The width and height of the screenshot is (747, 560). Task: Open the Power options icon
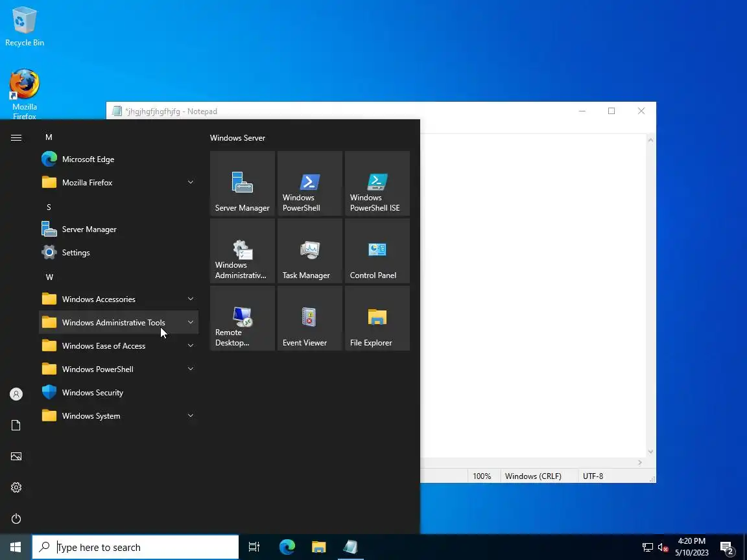16,519
